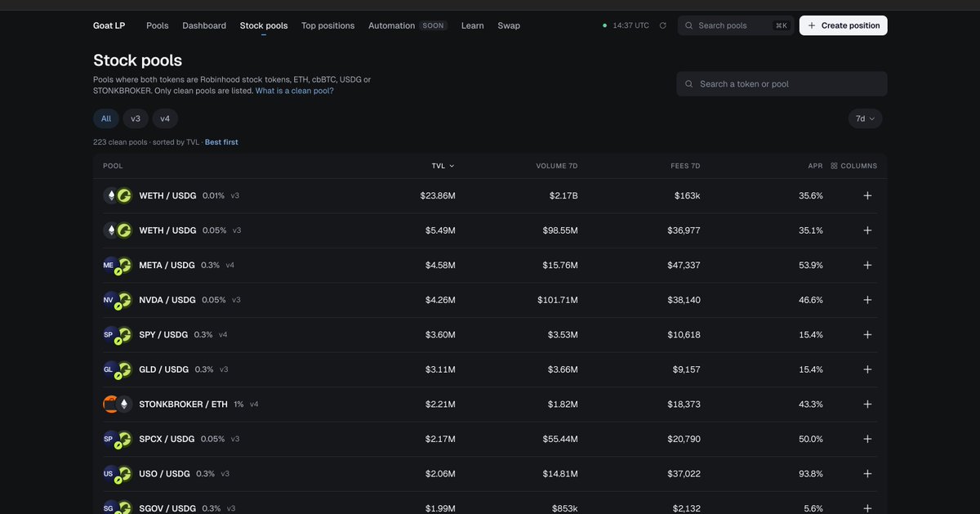The image size is (980, 514).
Task: Click the $2.17B volume value
Action: click(x=563, y=196)
